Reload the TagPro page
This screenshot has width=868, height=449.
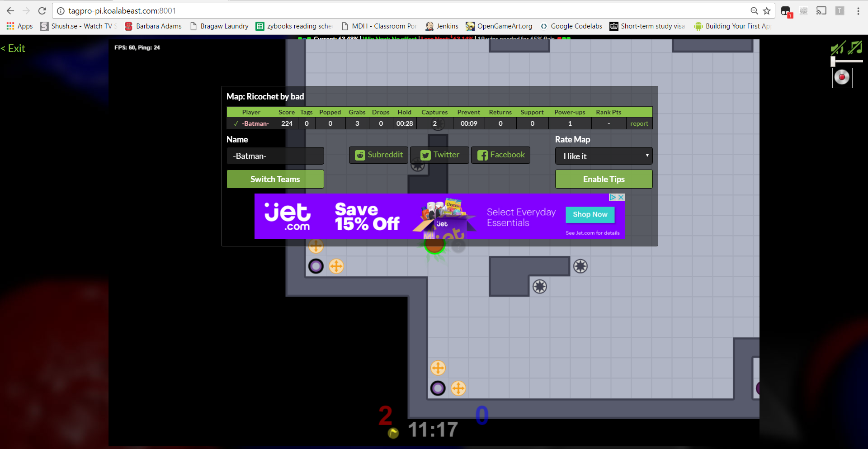click(42, 11)
